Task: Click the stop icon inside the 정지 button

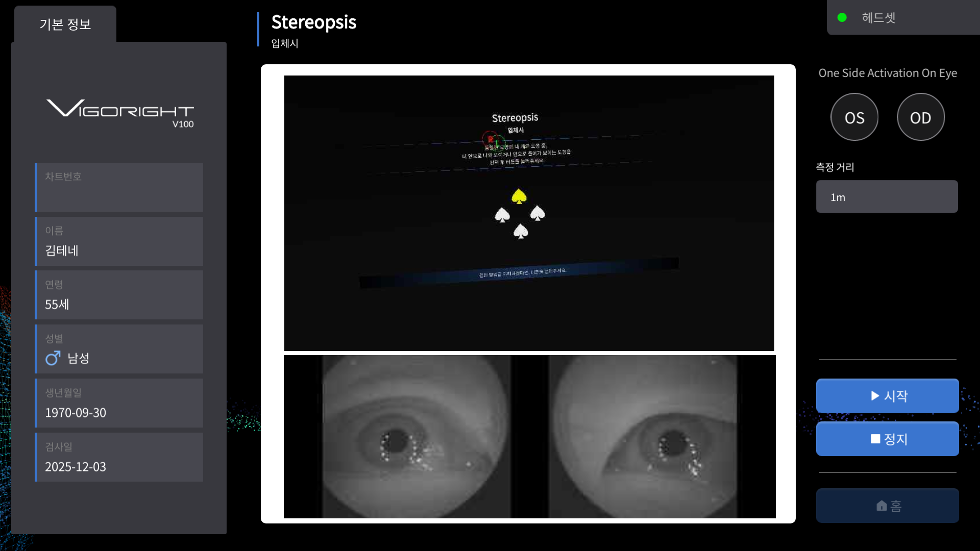Action: 875,439
